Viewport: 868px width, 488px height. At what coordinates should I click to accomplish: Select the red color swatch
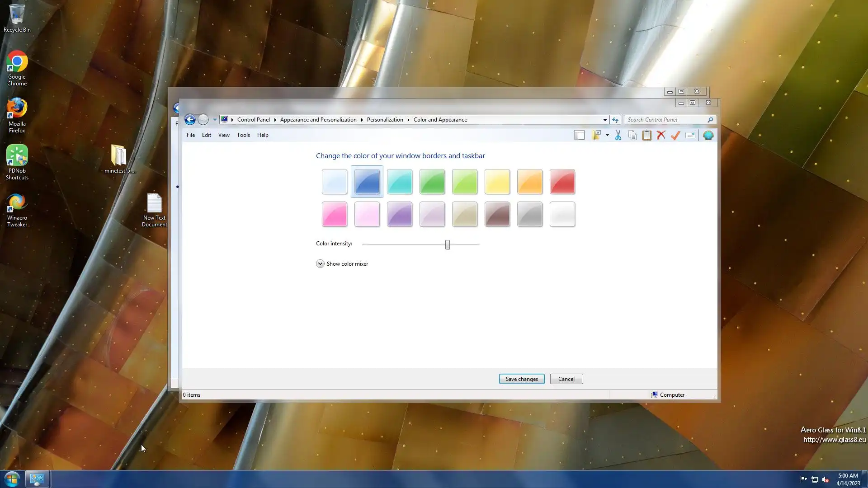coord(562,182)
